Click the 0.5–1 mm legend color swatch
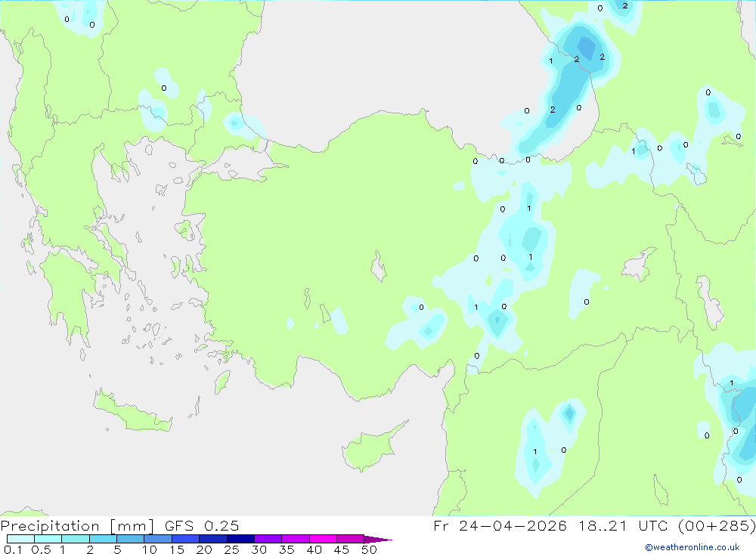756x554 pixels. click(48, 539)
